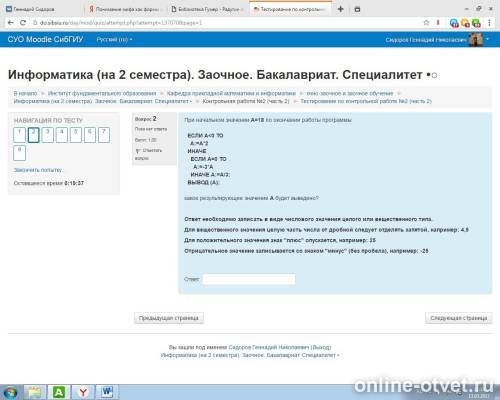Viewport: 500px width, 400px height.
Task: Open the Информатика course link in the footer
Action: [249, 355]
